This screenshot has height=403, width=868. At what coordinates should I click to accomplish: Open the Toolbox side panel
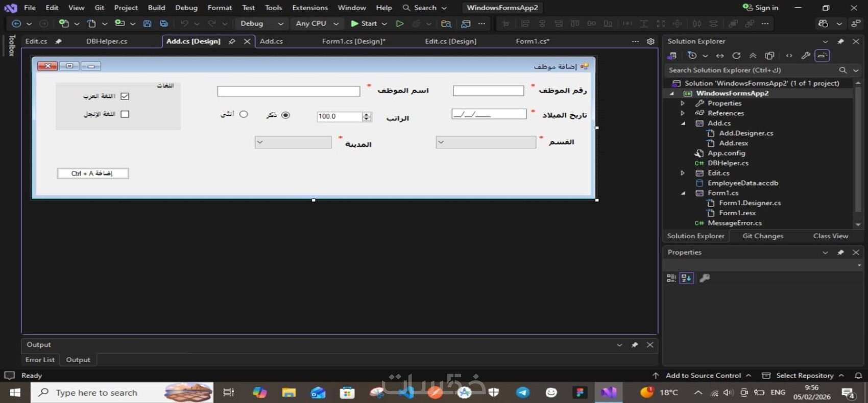(12, 46)
